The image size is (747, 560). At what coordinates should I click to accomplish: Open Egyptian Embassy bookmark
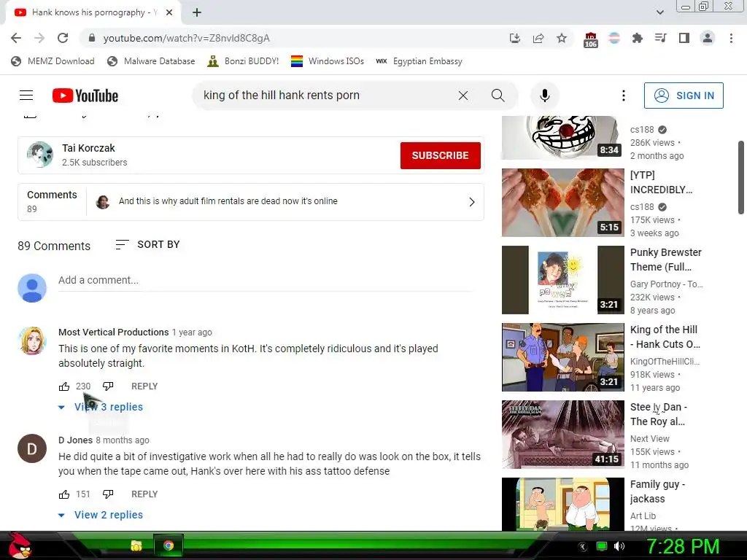(419, 61)
